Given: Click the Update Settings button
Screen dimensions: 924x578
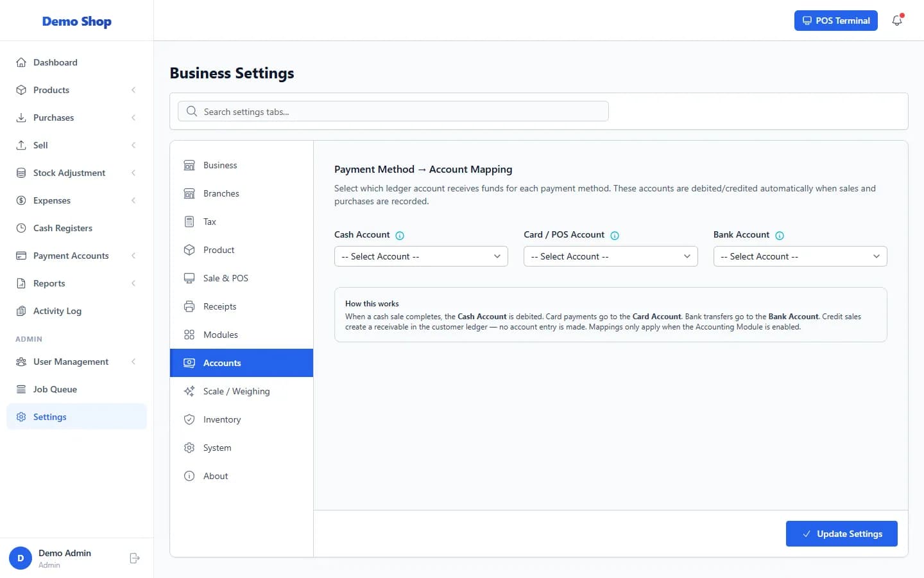Looking at the screenshot, I should coord(841,534).
